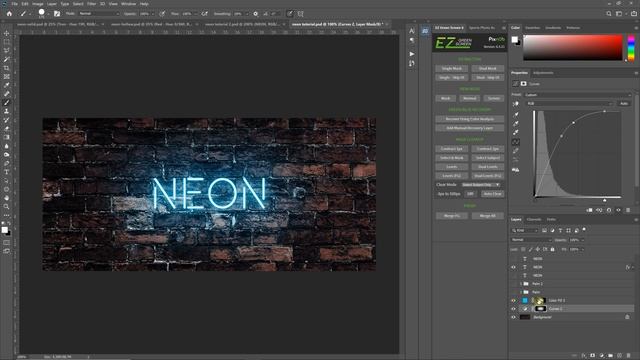Select the Clone Stamp tool
The height and width of the screenshot is (360, 640).
pyautogui.click(x=7, y=111)
